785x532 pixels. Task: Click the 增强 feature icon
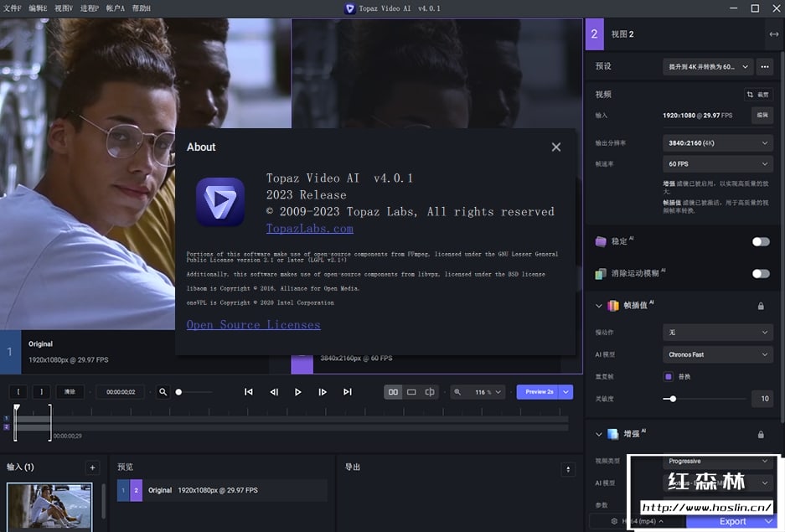pos(613,435)
